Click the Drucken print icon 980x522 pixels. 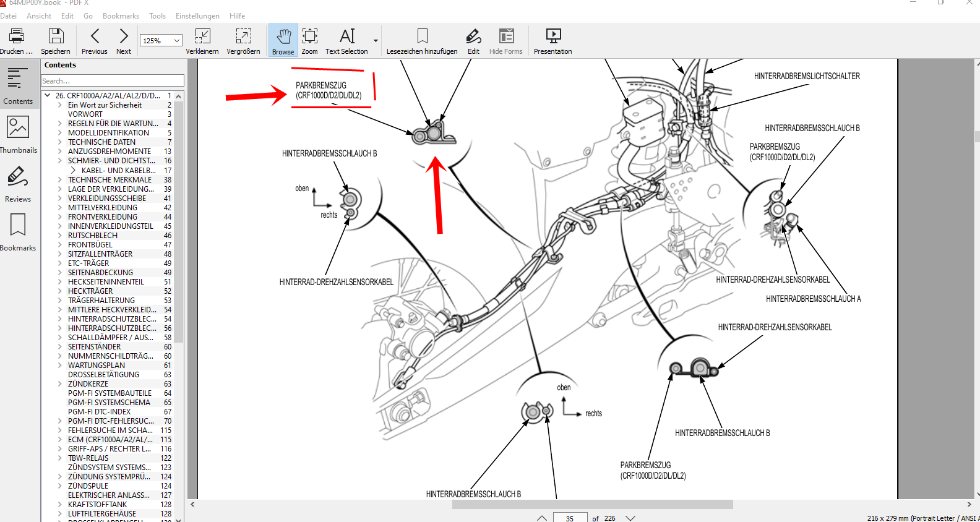click(x=16, y=36)
